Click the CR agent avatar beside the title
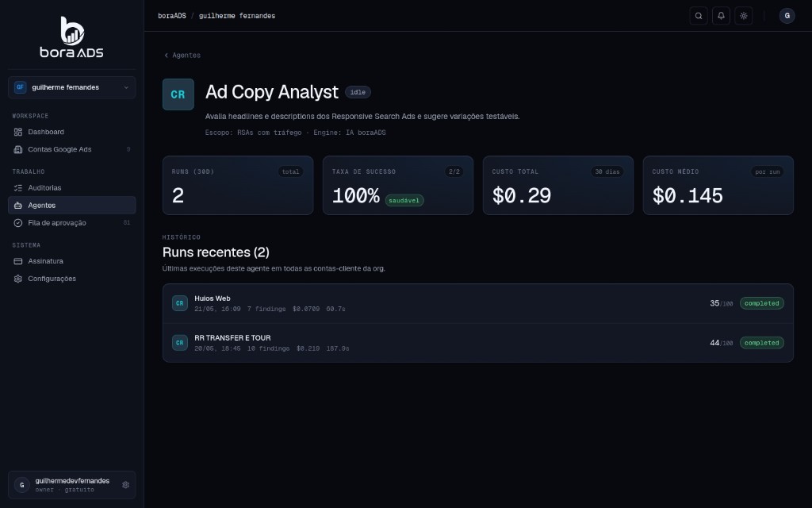Image resolution: width=812 pixels, height=508 pixels. coord(178,94)
